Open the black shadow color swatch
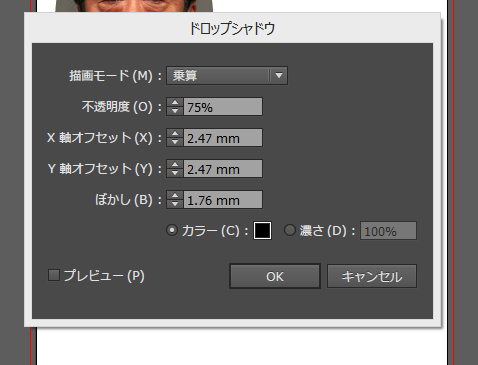The width and height of the screenshot is (478, 365). (x=262, y=230)
